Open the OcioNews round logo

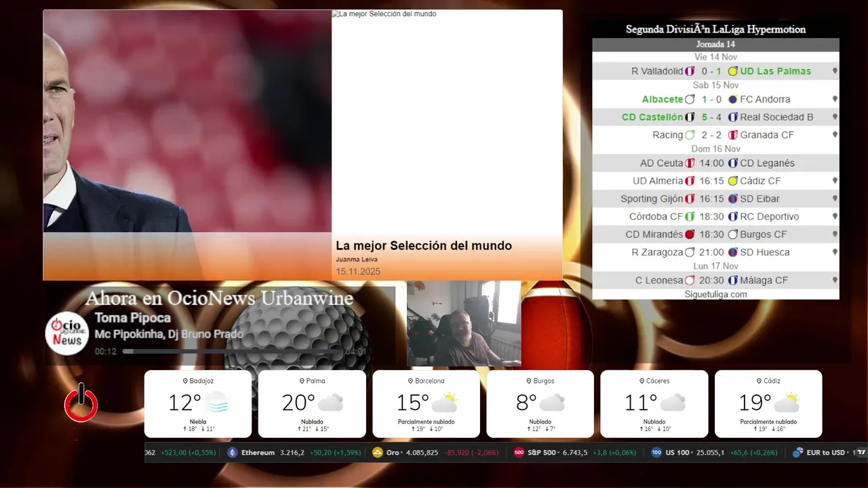coord(67,333)
